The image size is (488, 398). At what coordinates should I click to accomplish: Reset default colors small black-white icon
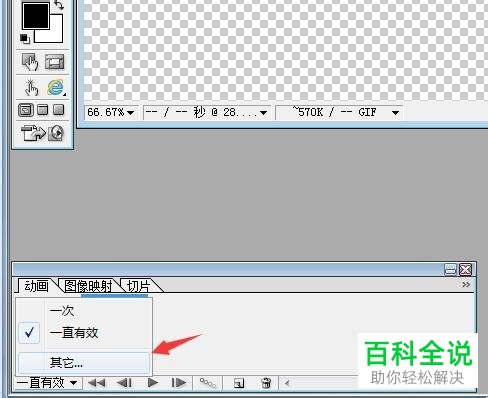click(x=25, y=39)
